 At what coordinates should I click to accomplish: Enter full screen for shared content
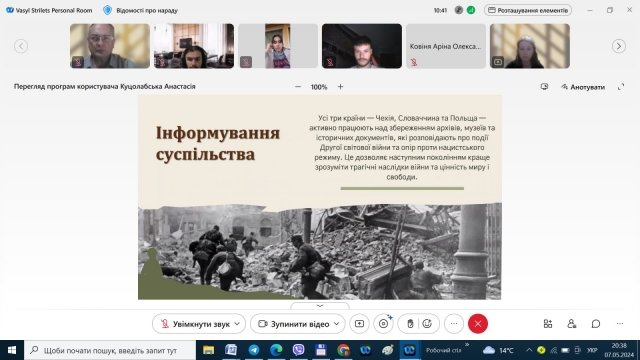(621, 87)
